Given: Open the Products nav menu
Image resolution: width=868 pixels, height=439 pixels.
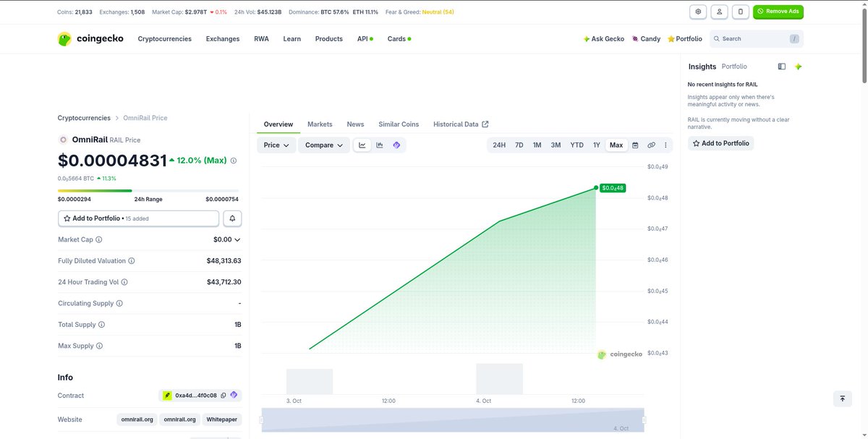Looking at the screenshot, I should pos(329,39).
